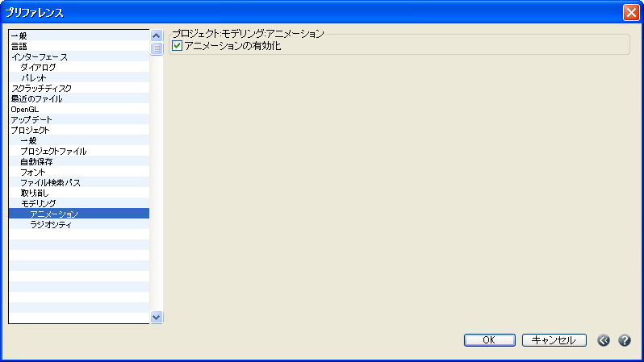Select the highlighted アニメーション entry
Screen dimensions: 644x362
pyautogui.click(x=79, y=214)
